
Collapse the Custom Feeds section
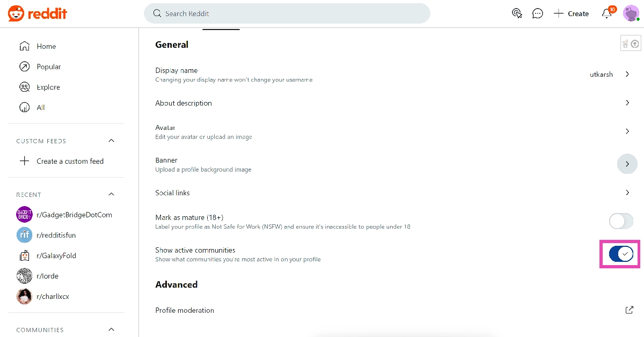pyautogui.click(x=112, y=141)
